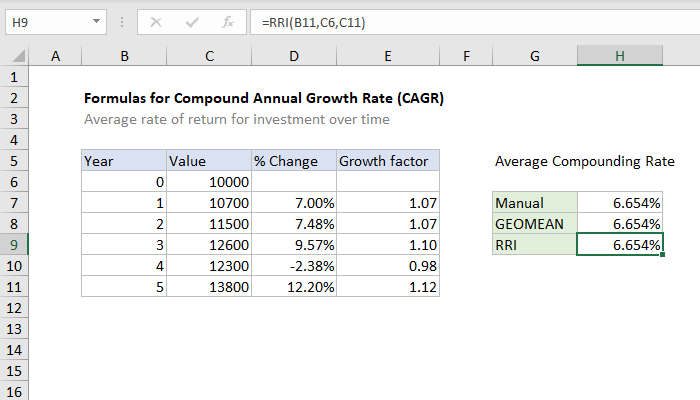
Task: Select row 4 header
Action: pyautogui.click(x=14, y=140)
